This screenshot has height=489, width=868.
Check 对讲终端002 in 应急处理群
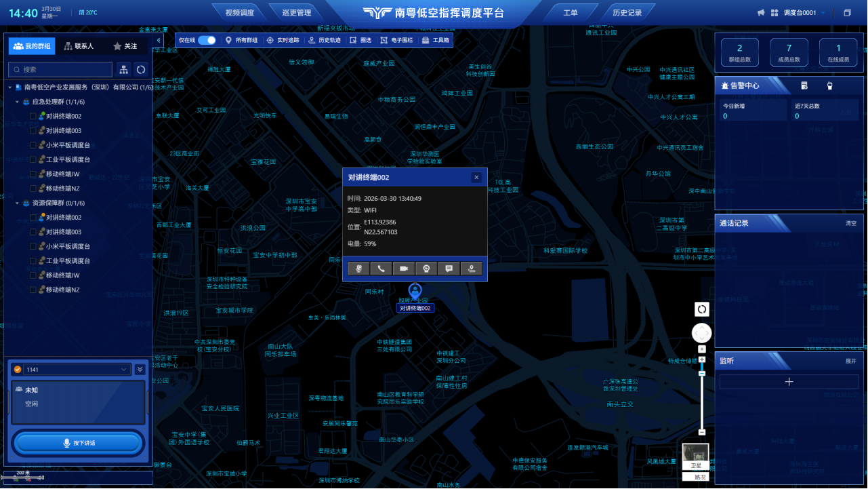(33, 116)
